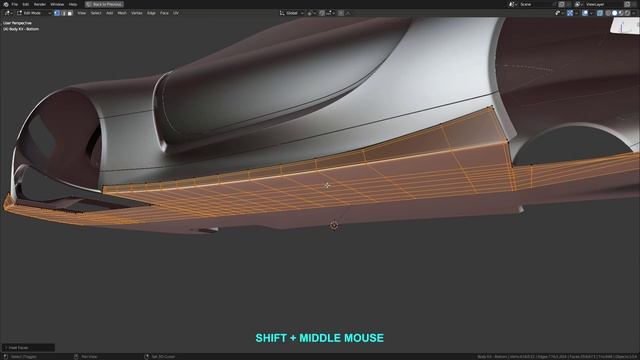Open the Edge menu

(151, 13)
